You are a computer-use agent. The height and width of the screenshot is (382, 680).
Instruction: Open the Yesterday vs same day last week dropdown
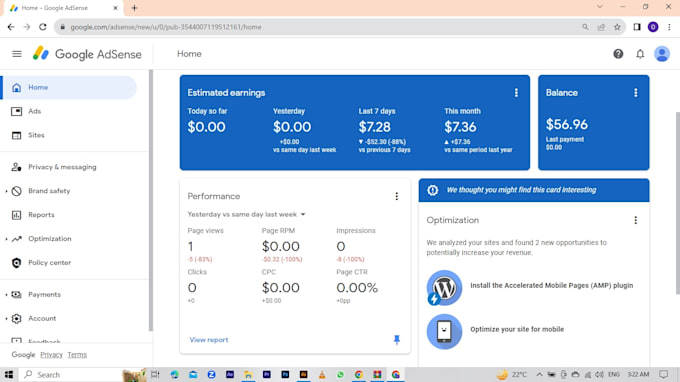coord(246,215)
